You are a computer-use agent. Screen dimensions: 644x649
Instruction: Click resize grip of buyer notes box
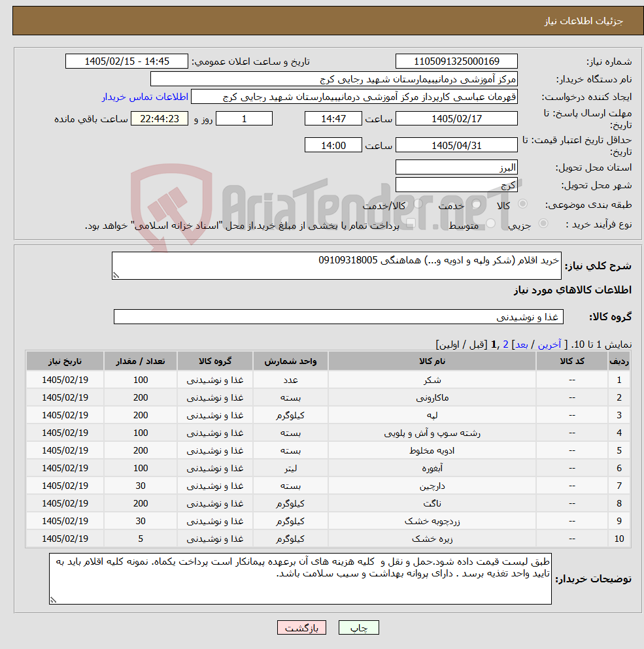(53, 599)
